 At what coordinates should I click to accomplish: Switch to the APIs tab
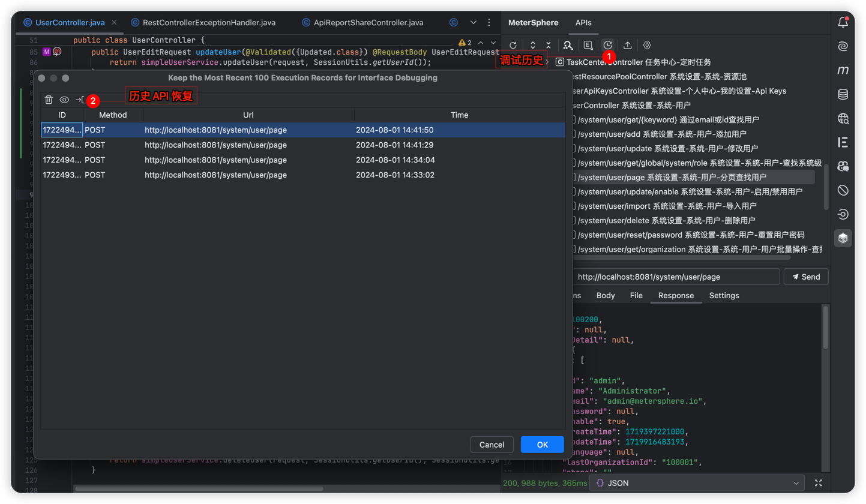pos(583,23)
